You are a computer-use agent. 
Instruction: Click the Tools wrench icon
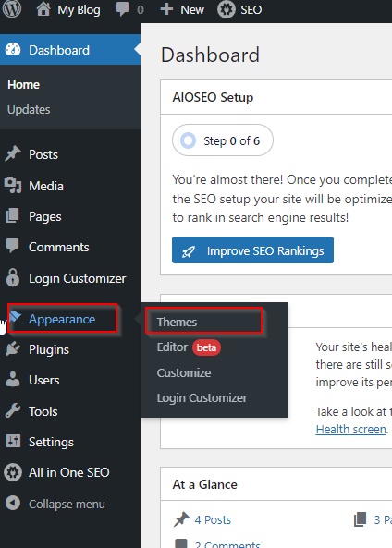pos(13,410)
